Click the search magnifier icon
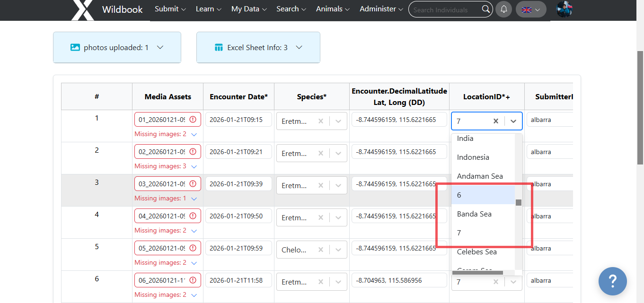This screenshot has width=644, height=303. [485, 9]
